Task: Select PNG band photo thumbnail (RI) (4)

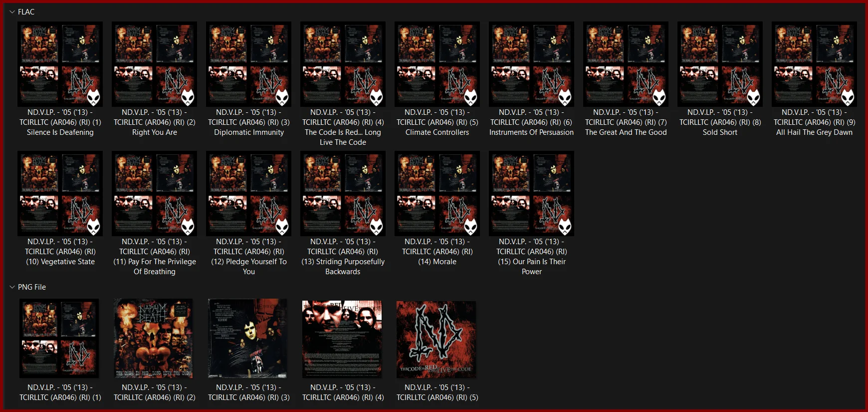Action: click(342, 338)
